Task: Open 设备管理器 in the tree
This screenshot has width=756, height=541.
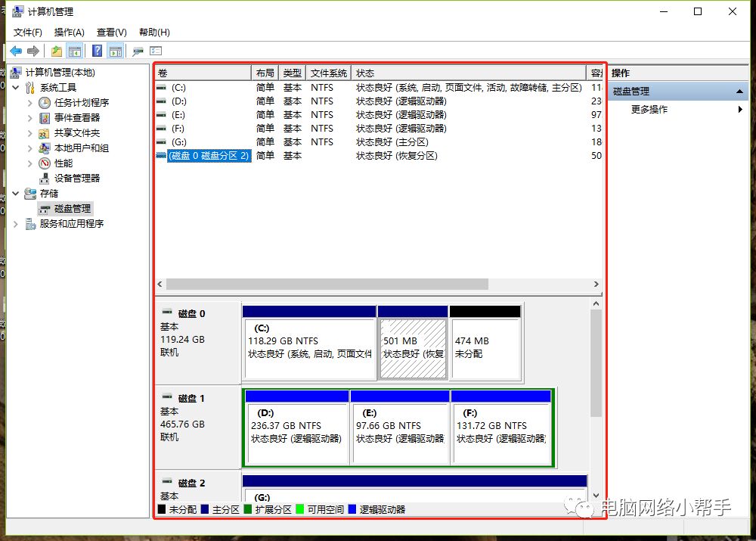Action: click(x=76, y=179)
